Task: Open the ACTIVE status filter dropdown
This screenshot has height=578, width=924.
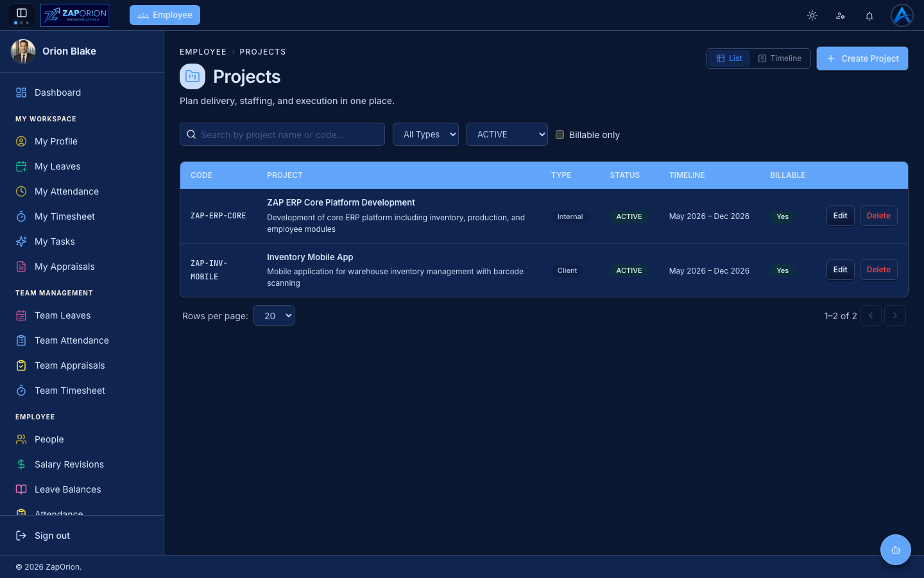Action: (507, 134)
